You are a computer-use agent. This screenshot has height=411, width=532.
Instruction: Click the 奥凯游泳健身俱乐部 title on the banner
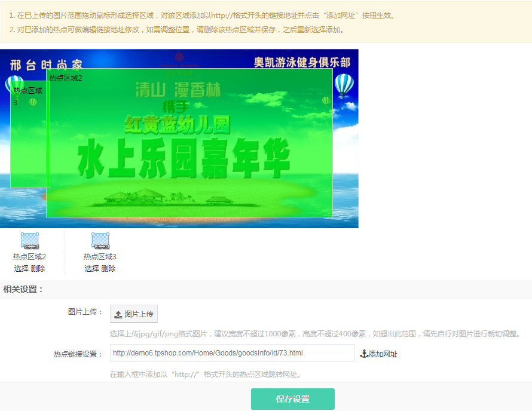(x=302, y=63)
